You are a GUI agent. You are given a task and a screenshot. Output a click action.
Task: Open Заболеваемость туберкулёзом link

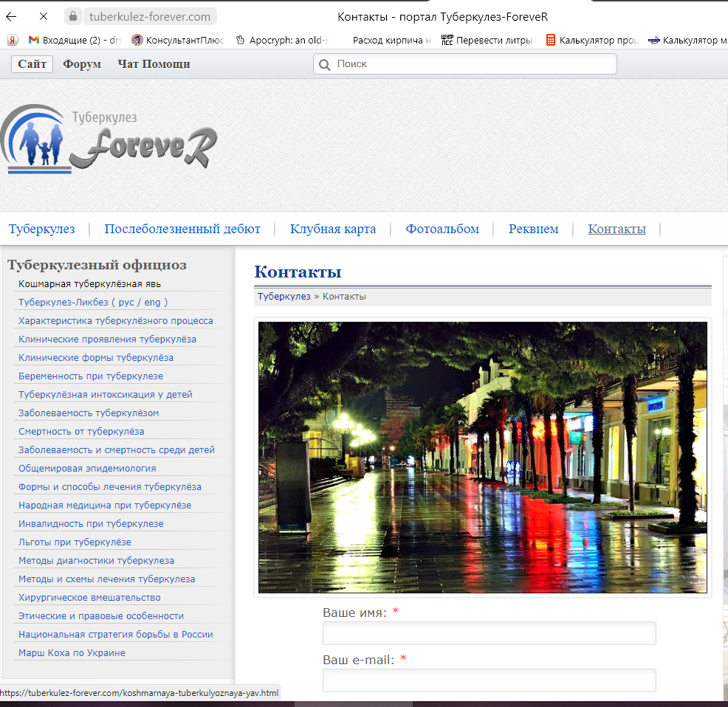click(89, 413)
